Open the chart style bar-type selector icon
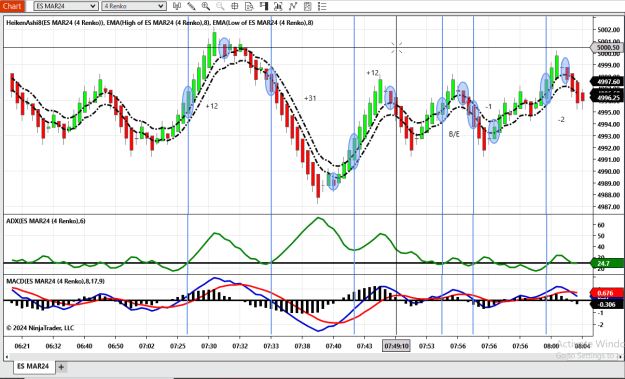The width and height of the screenshot is (625, 379). 177,6
